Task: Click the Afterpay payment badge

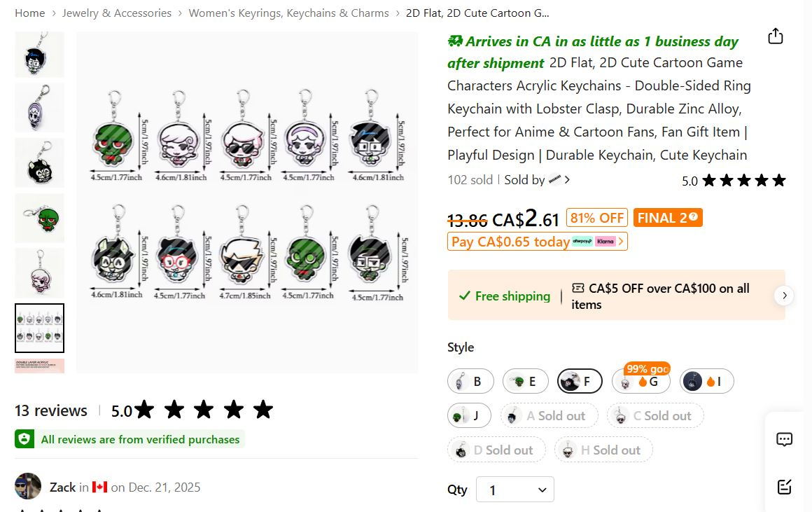Action: [x=582, y=242]
